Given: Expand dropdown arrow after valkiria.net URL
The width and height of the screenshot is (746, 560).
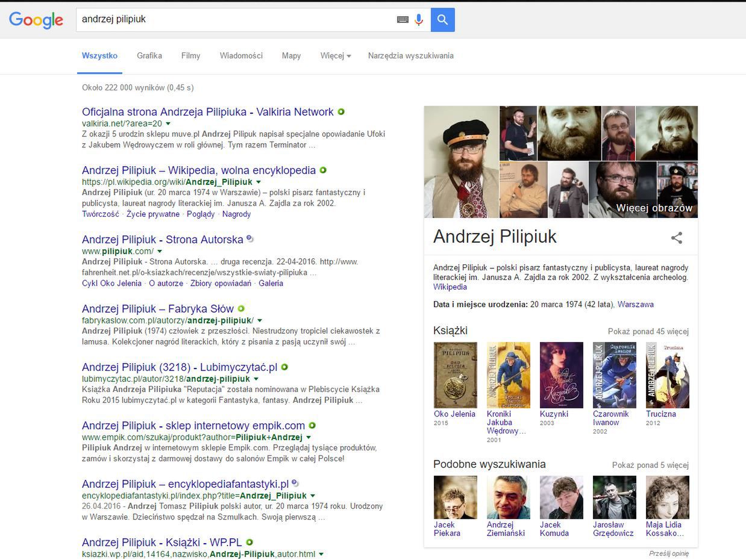Looking at the screenshot, I should [168, 123].
